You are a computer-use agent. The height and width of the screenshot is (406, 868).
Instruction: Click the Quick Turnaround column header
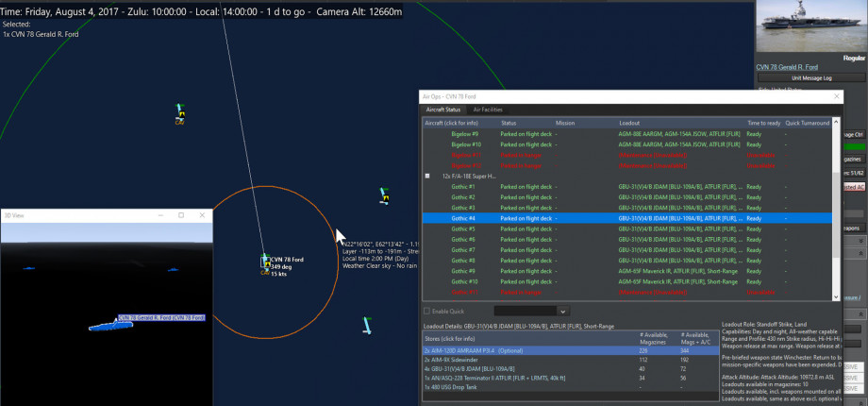tap(807, 123)
